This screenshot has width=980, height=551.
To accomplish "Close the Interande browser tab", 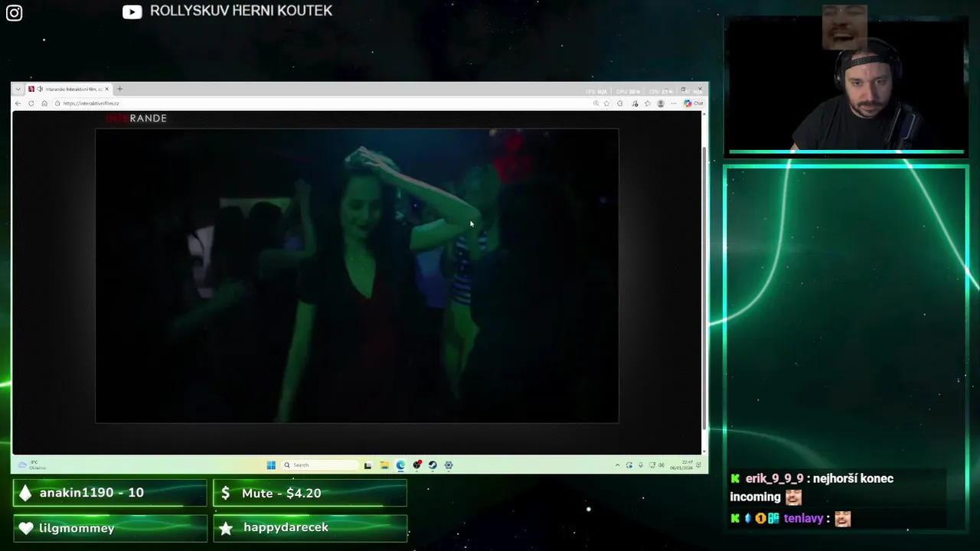I will click(107, 89).
